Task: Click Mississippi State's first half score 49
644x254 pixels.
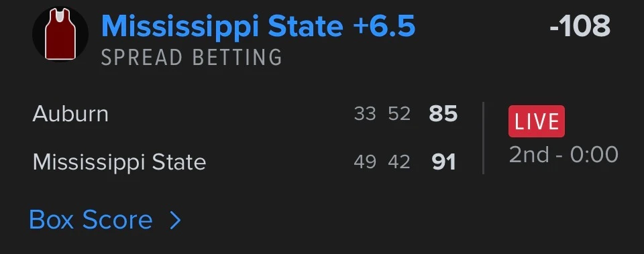Action: [365, 162]
